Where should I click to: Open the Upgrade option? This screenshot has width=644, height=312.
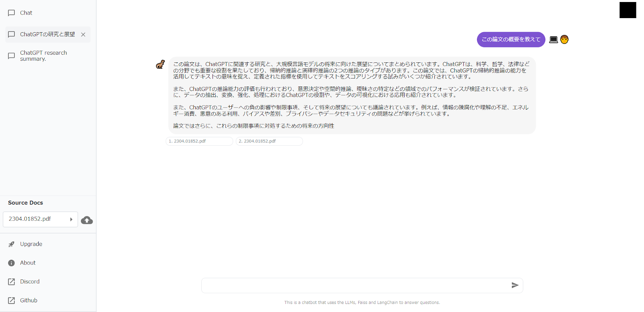click(x=31, y=244)
